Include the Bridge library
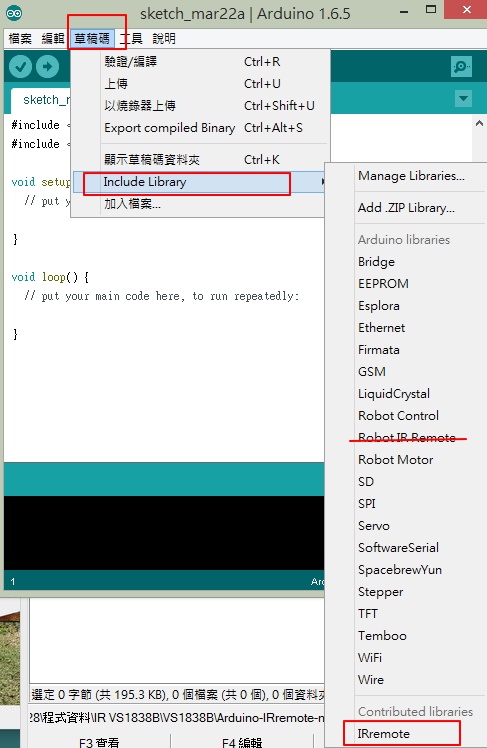487x748 pixels. pos(376,261)
